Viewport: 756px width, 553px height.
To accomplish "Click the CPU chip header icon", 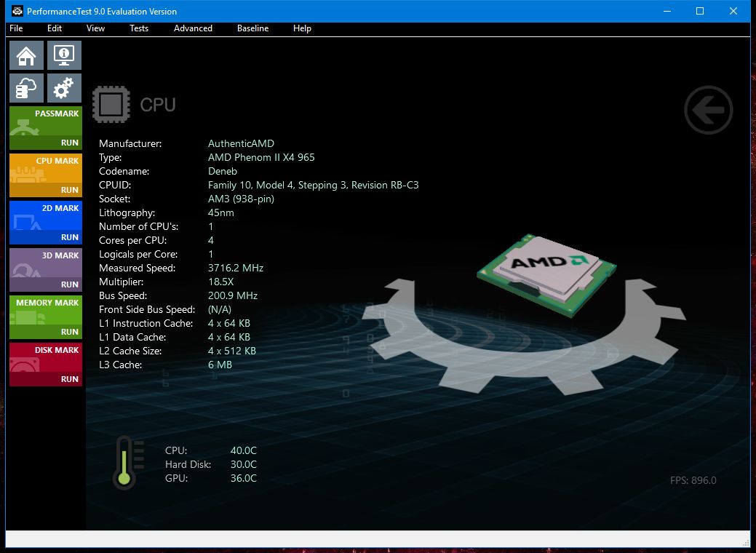I will tap(111, 104).
